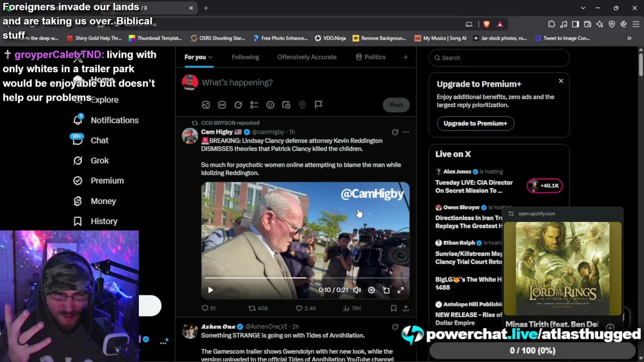Open OSRS Shooting Star bookmark
The image size is (644, 362).
[217, 38]
